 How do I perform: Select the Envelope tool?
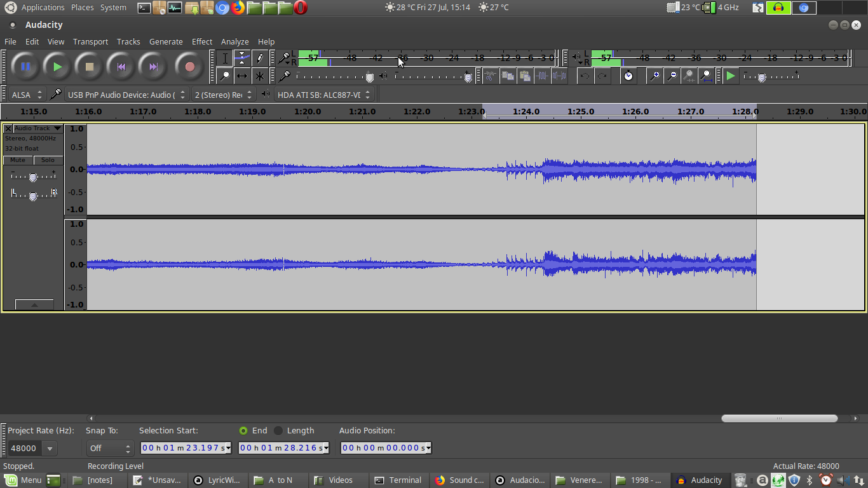pyautogui.click(x=242, y=58)
